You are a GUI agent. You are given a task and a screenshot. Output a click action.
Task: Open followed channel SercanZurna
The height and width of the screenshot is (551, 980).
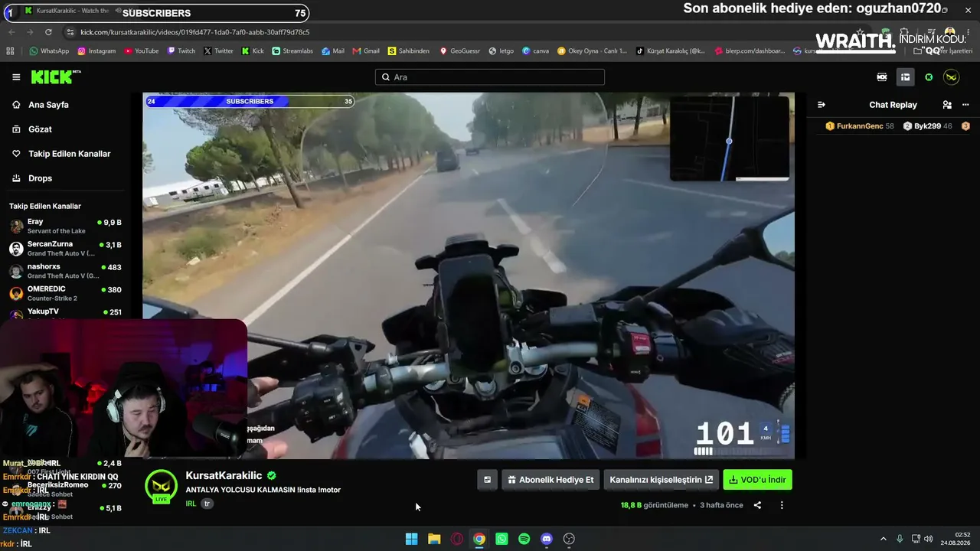point(65,248)
